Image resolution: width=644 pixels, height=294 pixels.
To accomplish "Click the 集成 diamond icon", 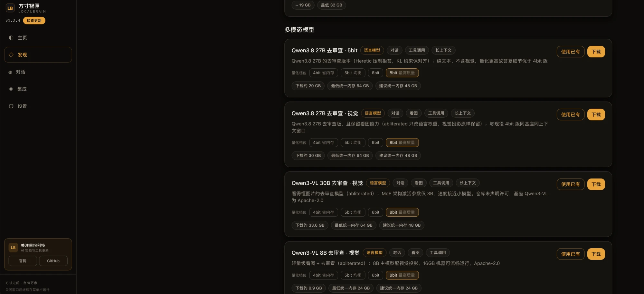I will click(11, 89).
